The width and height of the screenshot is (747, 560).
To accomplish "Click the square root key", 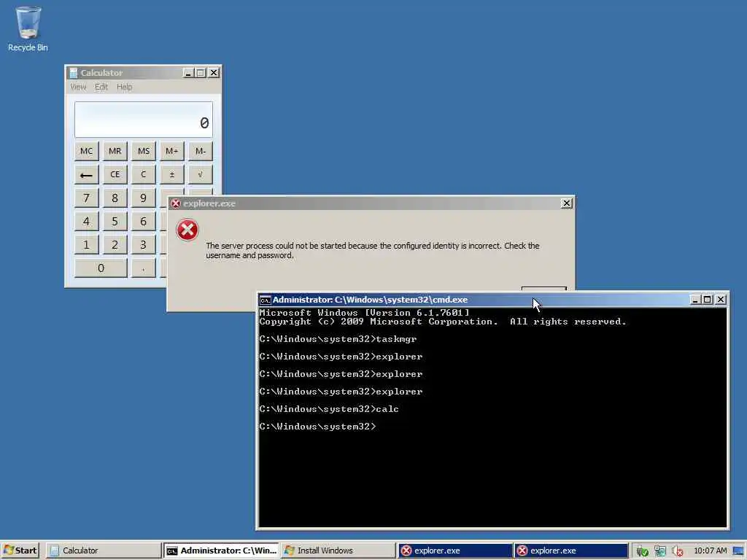I will 200,175.
